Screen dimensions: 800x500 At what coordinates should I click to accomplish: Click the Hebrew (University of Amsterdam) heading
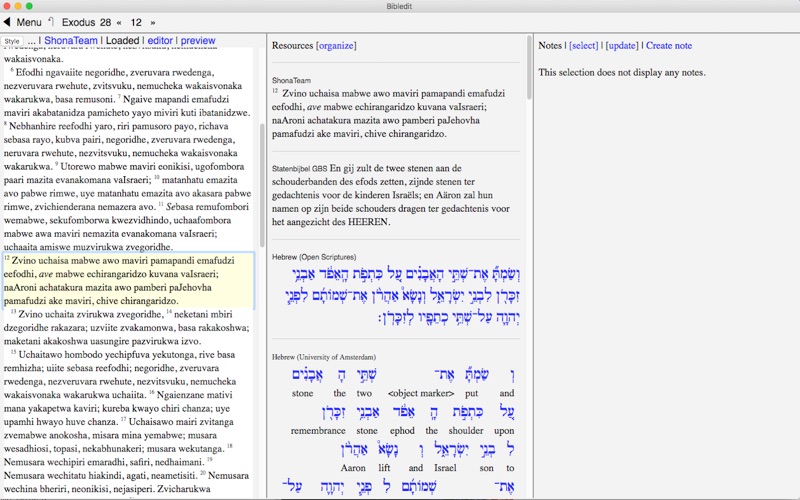point(323,357)
